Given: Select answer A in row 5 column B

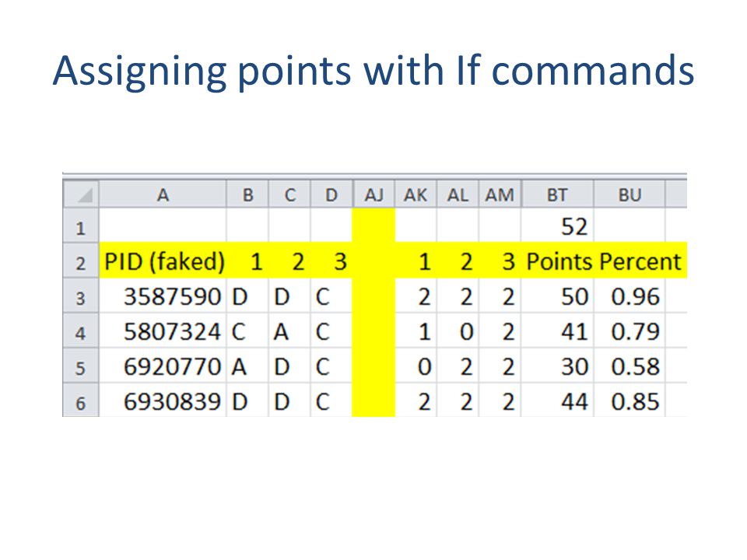Looking at the screenshot, I should 247,366.
